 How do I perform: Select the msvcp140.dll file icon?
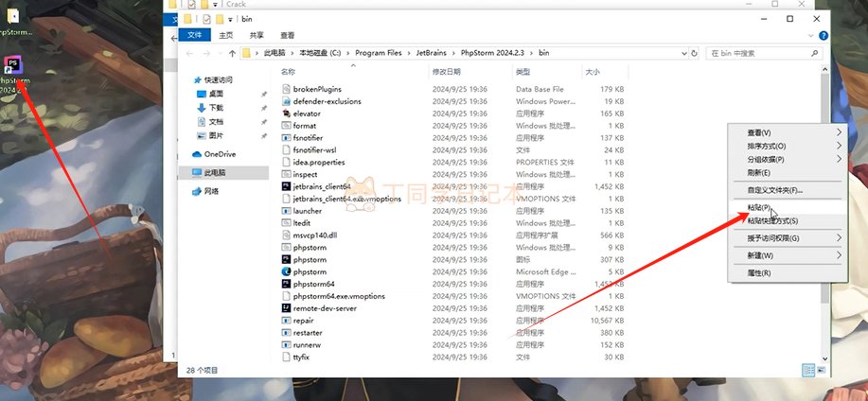pyautogui.click(x=286, y=235)
